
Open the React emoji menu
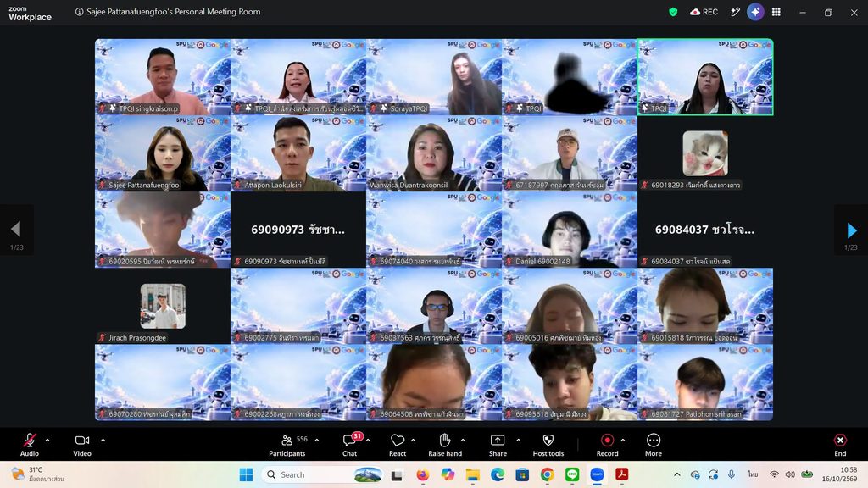click(x=398, y=445)
